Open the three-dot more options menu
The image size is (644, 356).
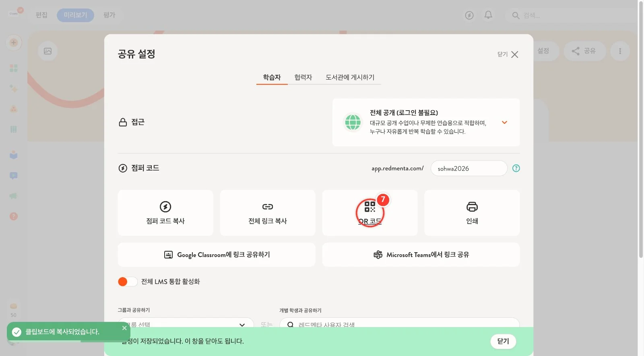[x=620, y=51]
